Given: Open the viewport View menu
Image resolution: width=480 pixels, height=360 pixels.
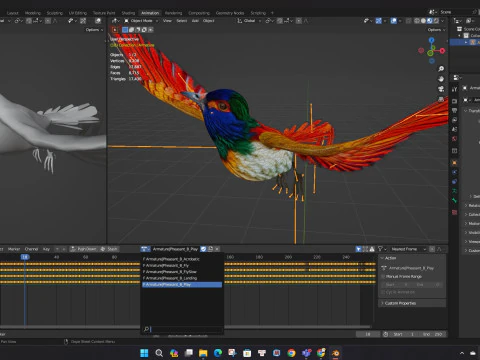Looking at the screenshot, I should (167, 21).
